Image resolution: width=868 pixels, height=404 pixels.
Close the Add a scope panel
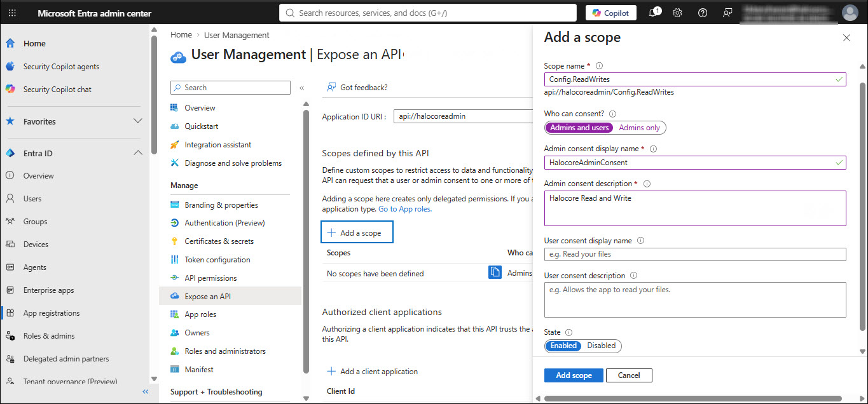coord(846,38)
